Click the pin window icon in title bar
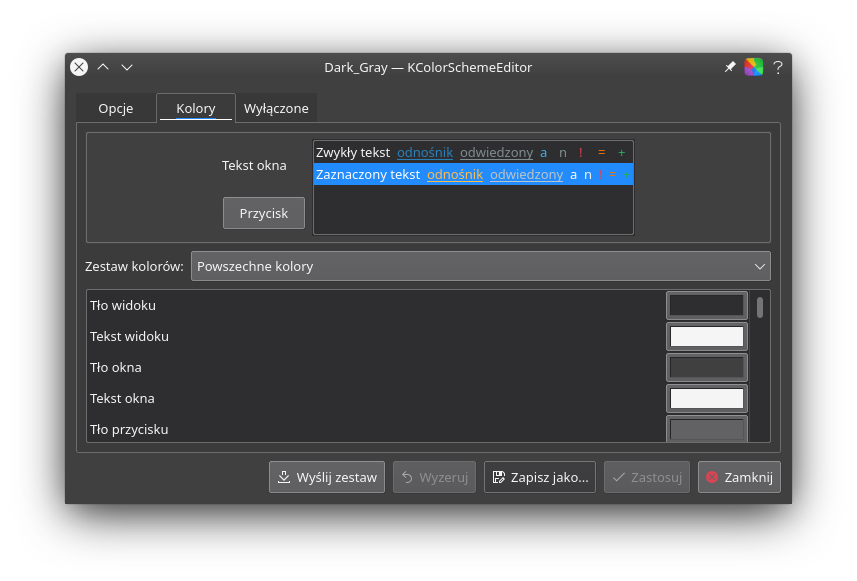857x581 pixels. [x=730, y=67]
